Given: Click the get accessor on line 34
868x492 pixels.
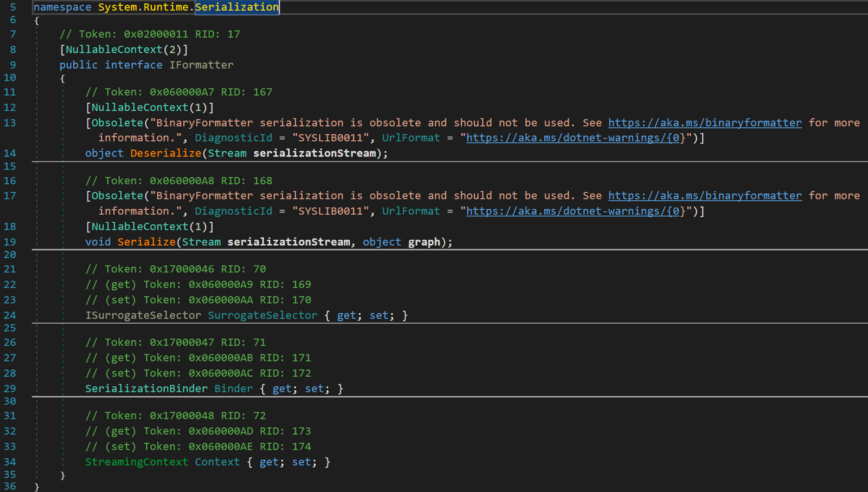Looking at the screenshot, I should [269, 462].
